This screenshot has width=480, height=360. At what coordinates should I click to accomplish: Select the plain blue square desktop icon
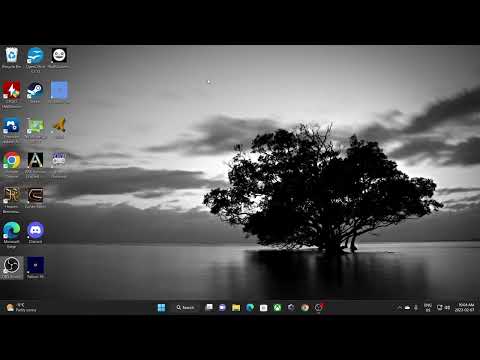[x=59, y=92]
